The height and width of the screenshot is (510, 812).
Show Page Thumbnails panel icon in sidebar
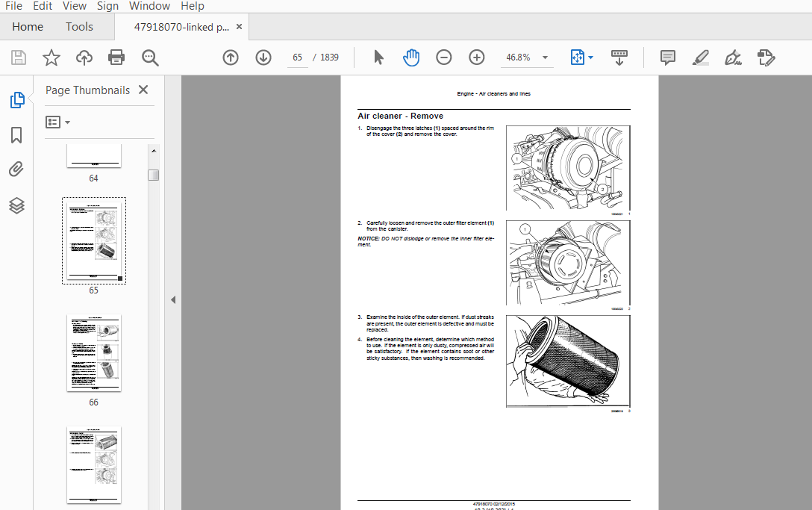point(16,99)
